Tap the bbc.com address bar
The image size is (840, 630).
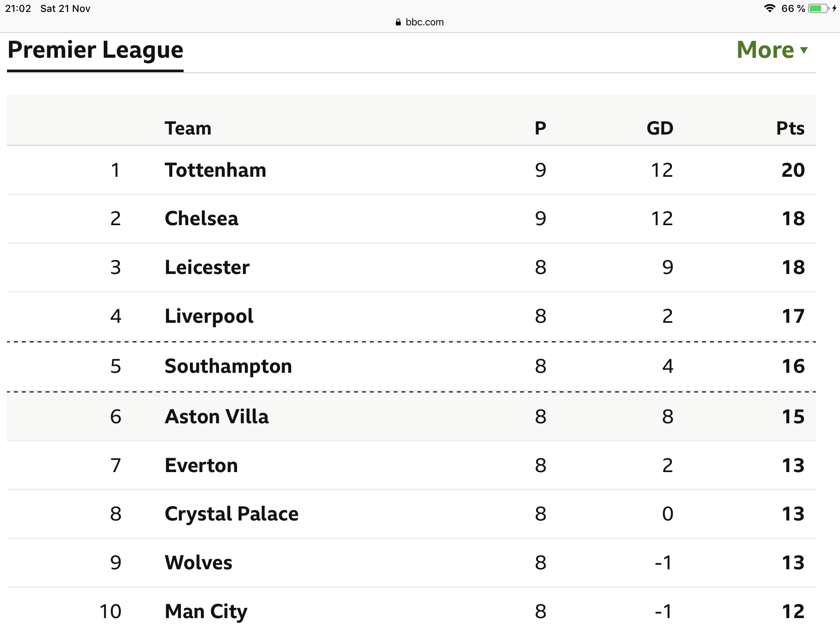424,22
